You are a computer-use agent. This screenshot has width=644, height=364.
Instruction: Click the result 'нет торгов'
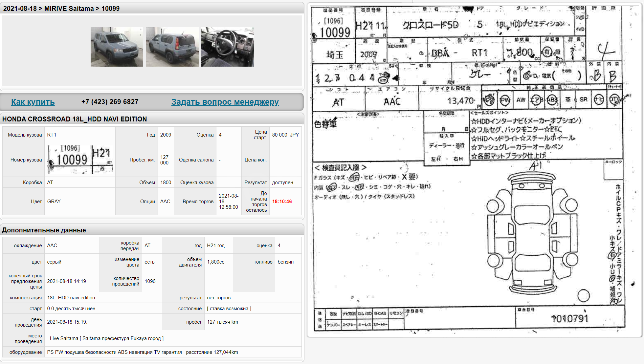click(x=219, y=298)
